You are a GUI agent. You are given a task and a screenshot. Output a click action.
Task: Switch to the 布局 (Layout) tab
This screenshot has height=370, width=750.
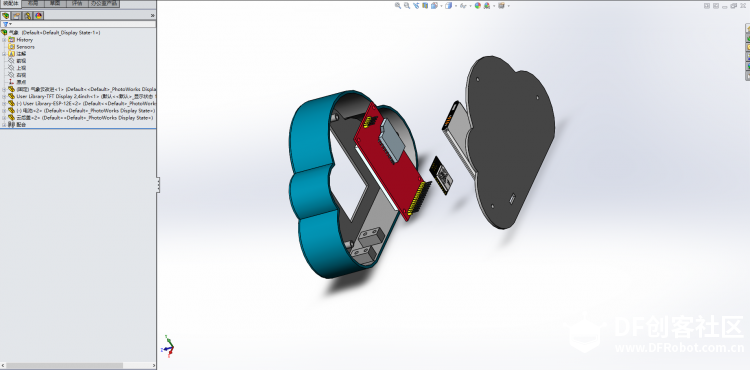pyautogui.click(x=33, y=3)
